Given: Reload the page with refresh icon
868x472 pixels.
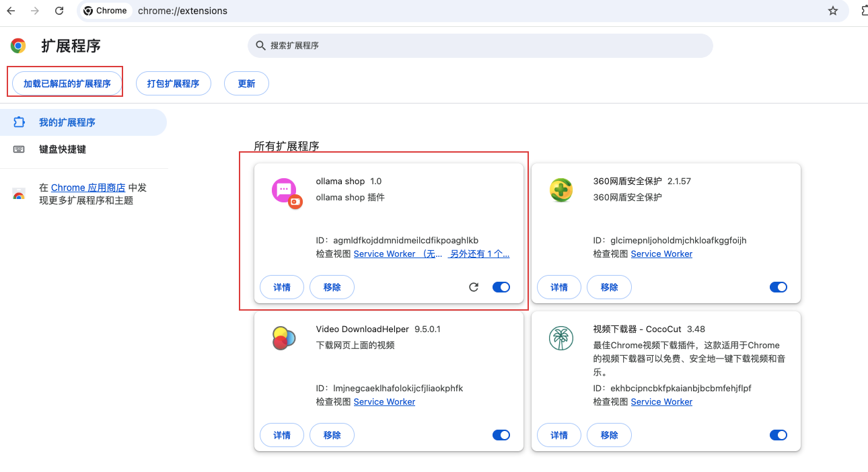Looking at the screenshot, I should (x=59, y=11).
